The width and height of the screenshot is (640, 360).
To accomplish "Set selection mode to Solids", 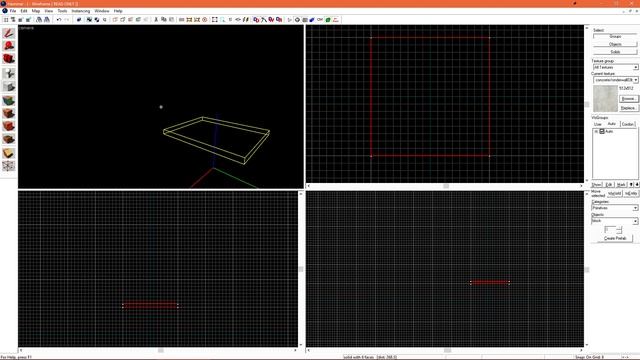I will pos(615,52).
